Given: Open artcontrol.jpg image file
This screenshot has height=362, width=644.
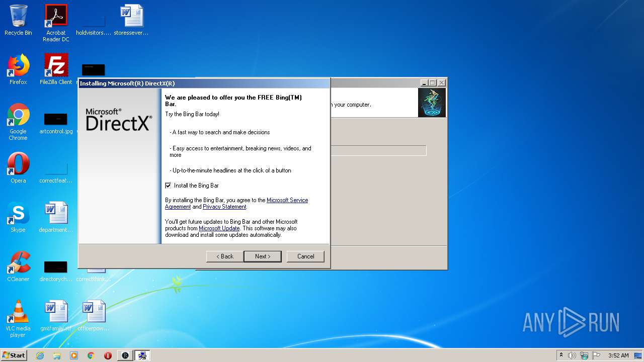Looking at the screenshot, I should pyautogui.click(x=56, y=123).
